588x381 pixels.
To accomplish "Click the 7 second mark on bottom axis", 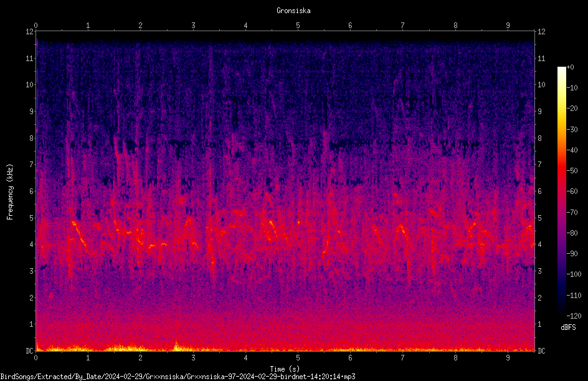I will click(x=403, y=358).
